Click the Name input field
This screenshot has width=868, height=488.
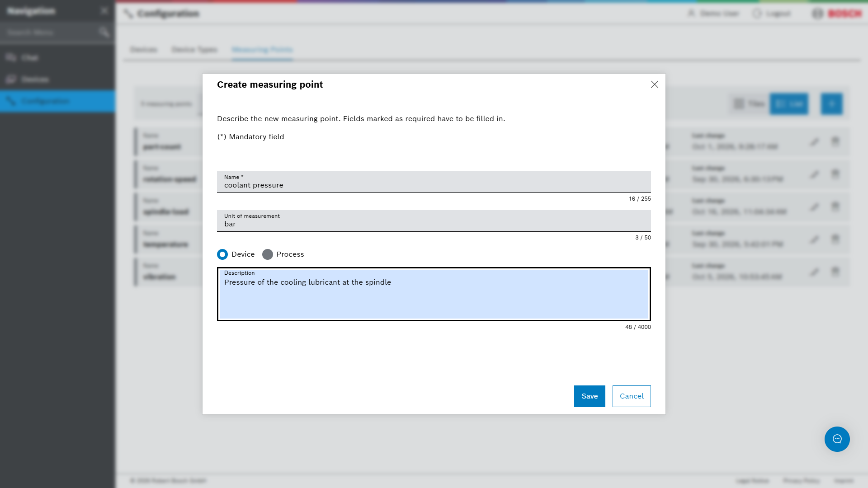pos(434,182)
